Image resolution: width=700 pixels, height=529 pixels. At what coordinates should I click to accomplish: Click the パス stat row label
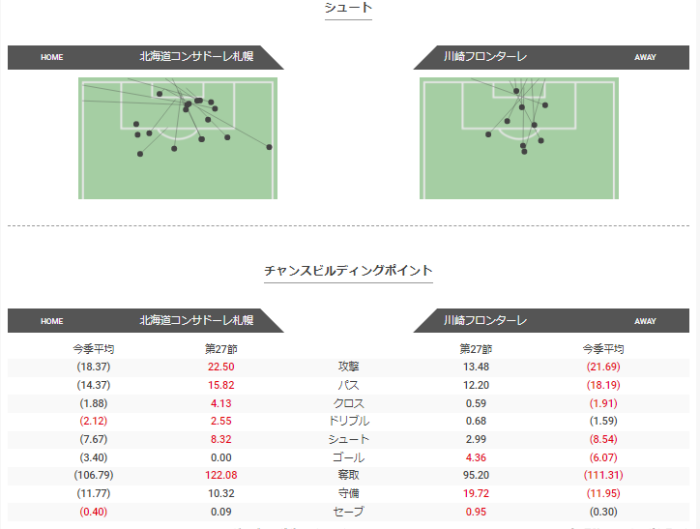pos(349,385)
